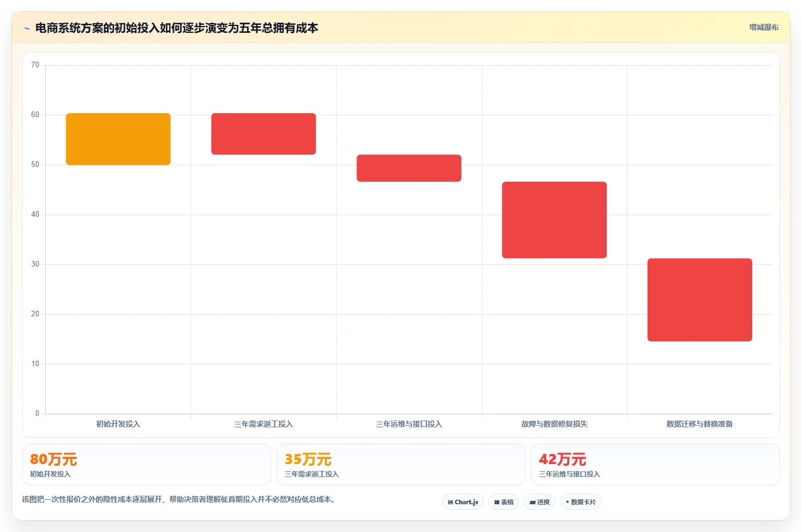
Task: Click the y-axis value 40
Action: pyautogui.click(x=35, y=214)
